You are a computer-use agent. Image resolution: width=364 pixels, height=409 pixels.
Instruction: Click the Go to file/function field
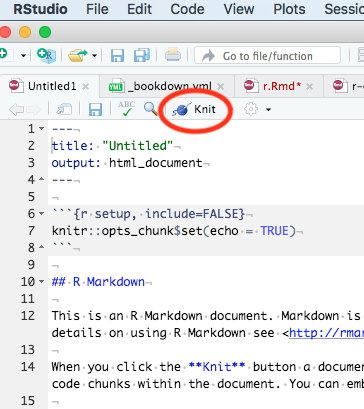click(268, 56)
